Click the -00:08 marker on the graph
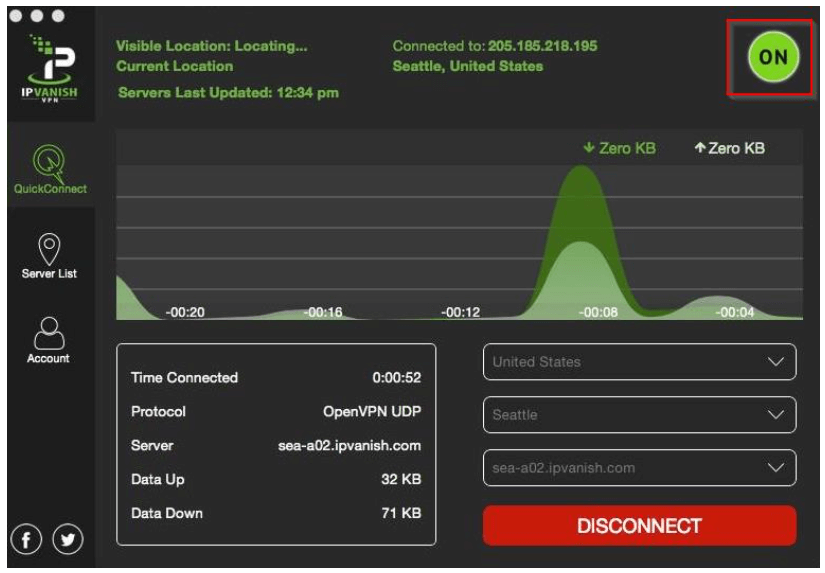Viewport: 825px width, 573px height. [598, 313]
